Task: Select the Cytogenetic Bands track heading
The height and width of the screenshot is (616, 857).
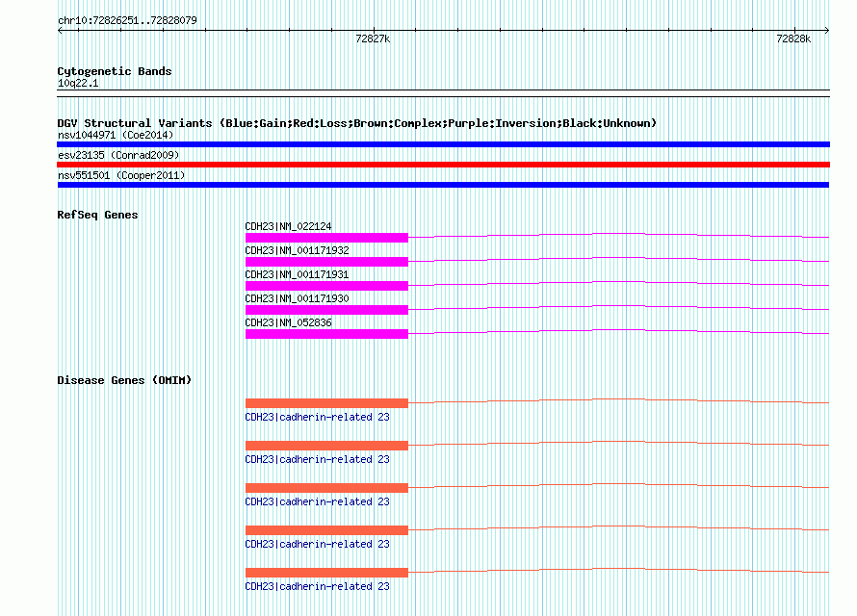Action: [x=115, y=71]
